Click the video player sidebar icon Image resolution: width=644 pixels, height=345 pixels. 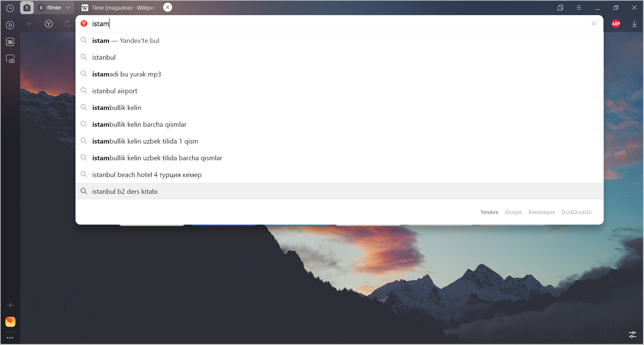pos(10,25)
